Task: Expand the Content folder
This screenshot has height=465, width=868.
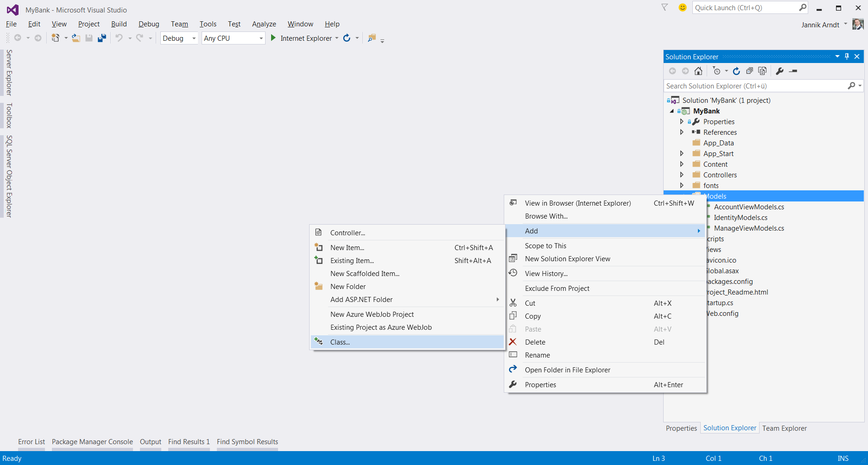Action: (682, 164)
